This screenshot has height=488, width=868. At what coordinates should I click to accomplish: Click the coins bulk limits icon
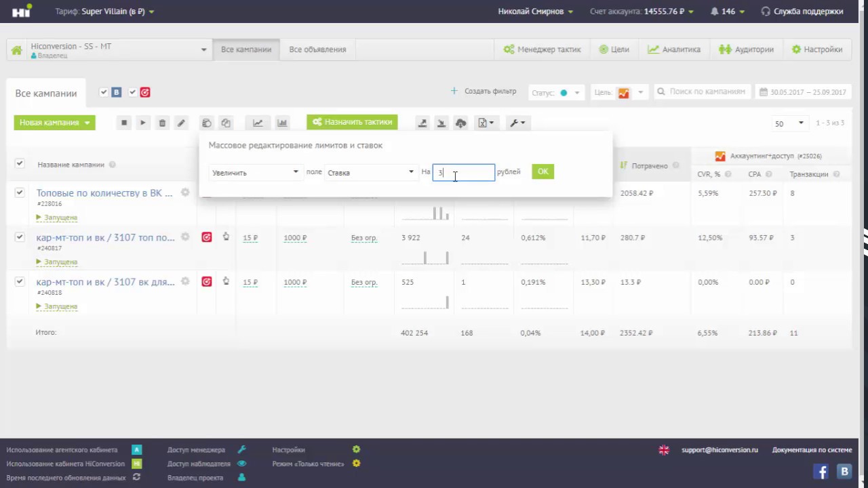point(207,123)
